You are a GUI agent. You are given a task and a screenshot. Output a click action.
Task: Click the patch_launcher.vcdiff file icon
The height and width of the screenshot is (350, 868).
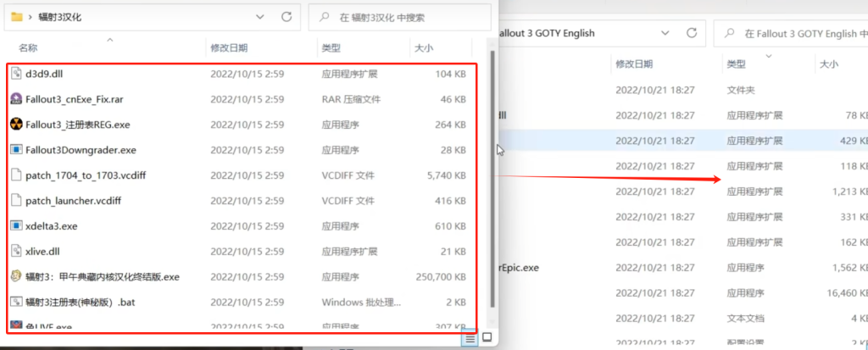(16, 201)
